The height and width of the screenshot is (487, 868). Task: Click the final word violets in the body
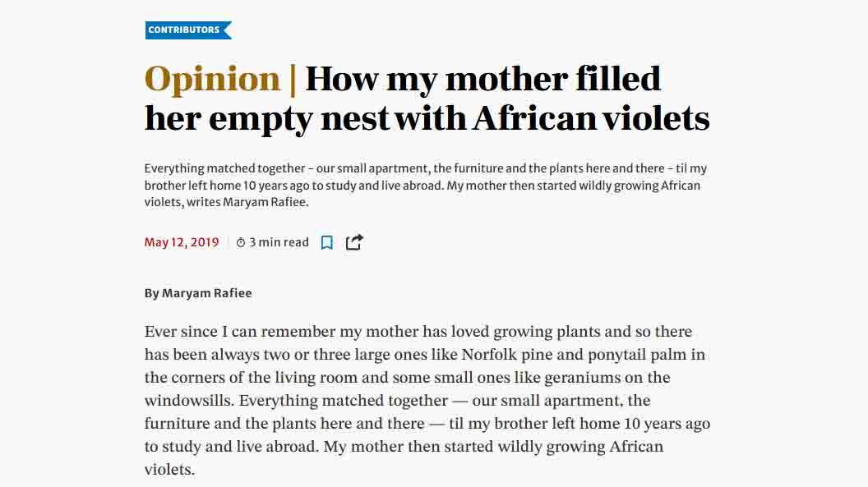(x=169, y=470)
